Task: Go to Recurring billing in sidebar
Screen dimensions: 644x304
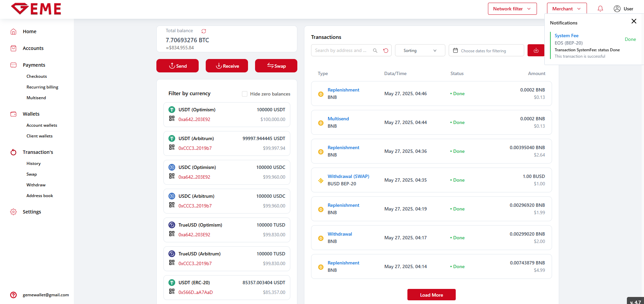Action: pos(42,87)
